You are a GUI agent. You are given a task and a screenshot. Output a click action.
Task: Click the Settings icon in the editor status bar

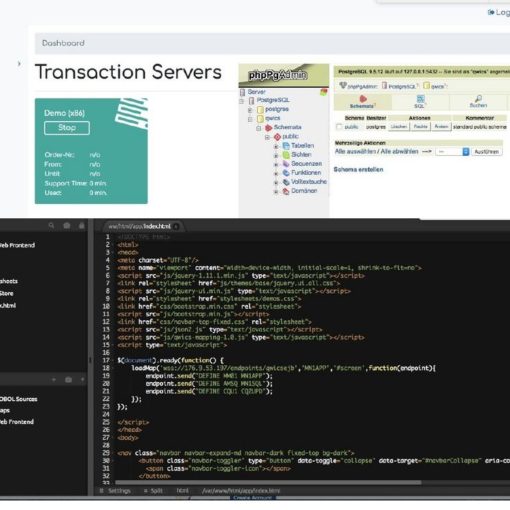(x=102, y=491)
